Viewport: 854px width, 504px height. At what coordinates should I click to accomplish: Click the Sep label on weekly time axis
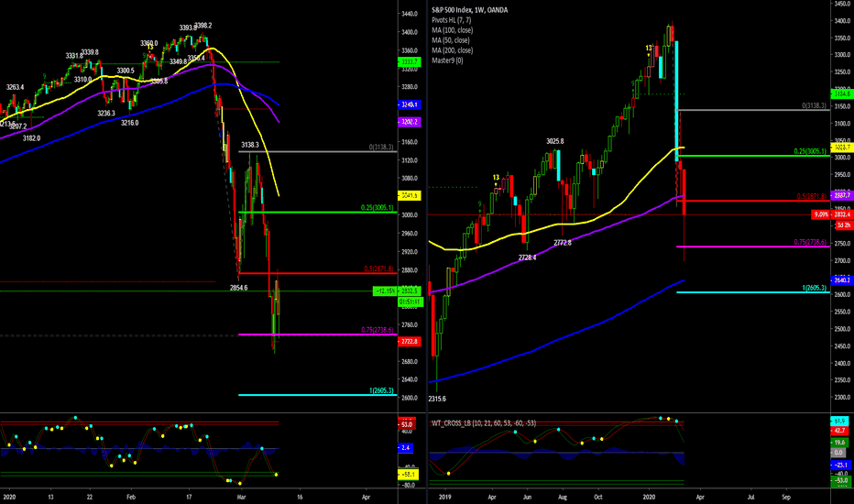[x=786, y=497]
